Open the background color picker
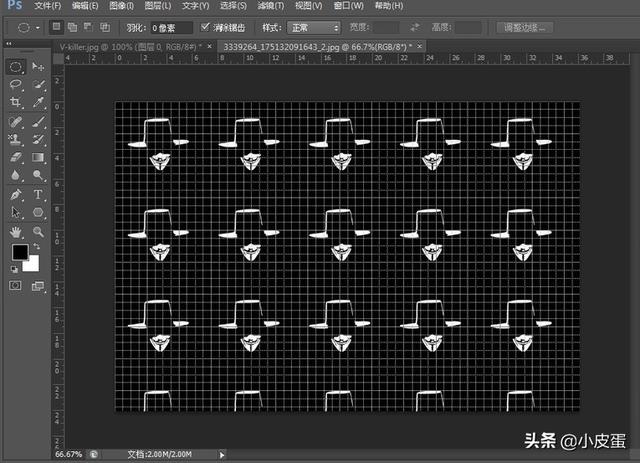This screenshot has height=463, width=640. (32, 265)
